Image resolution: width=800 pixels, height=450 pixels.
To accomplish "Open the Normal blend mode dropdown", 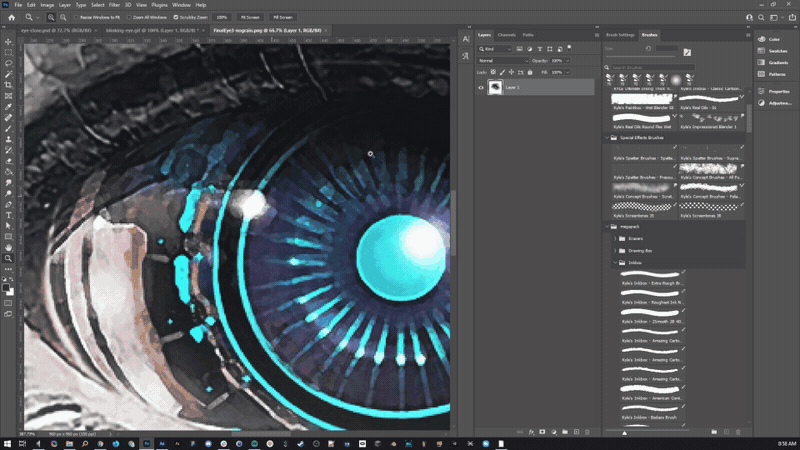I will point(503,61).
